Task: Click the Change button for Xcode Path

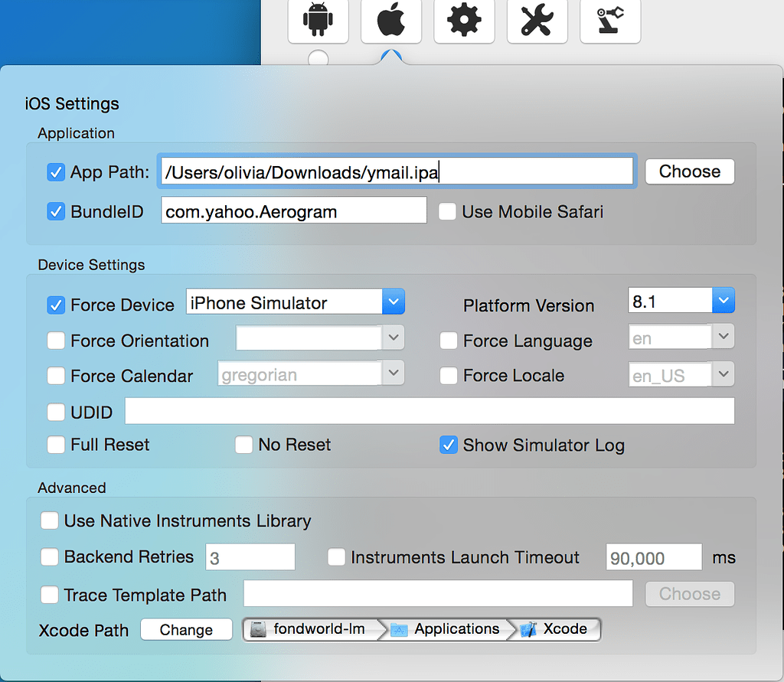Action: tap(186, 629)
